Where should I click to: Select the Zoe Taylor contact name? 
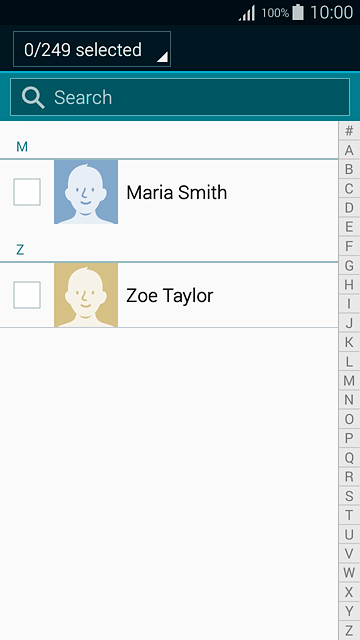pos(170,296)
